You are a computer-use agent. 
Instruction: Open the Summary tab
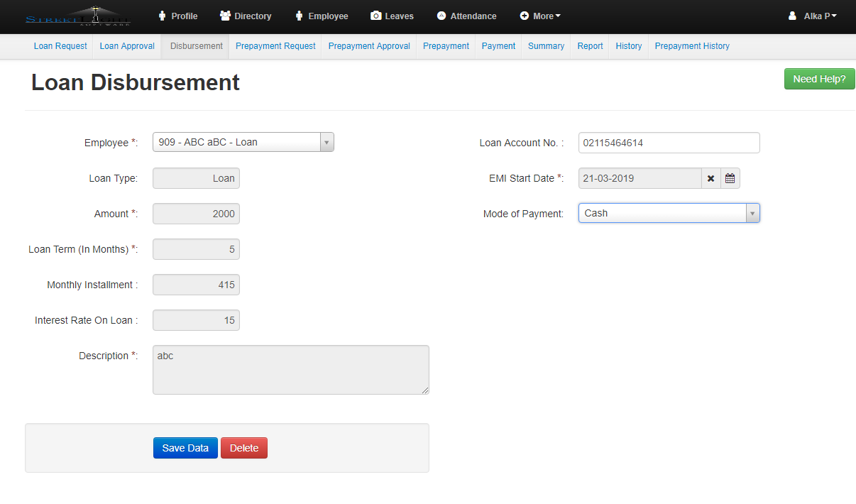point(546,46)
